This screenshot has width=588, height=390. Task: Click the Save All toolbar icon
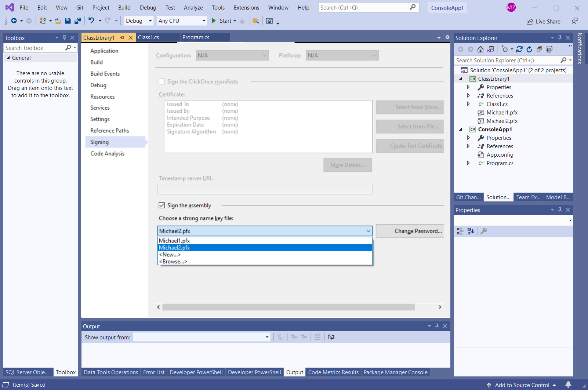[x=77, y=21]
